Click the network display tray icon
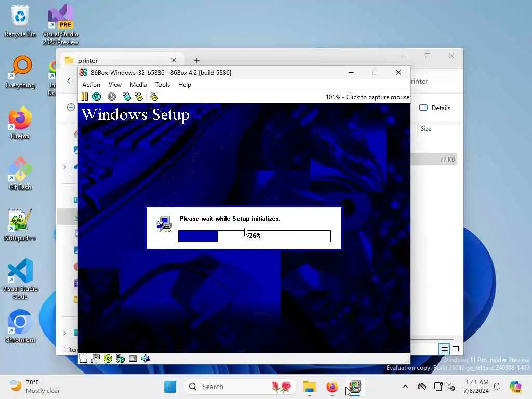 click(x=438, y=387)
